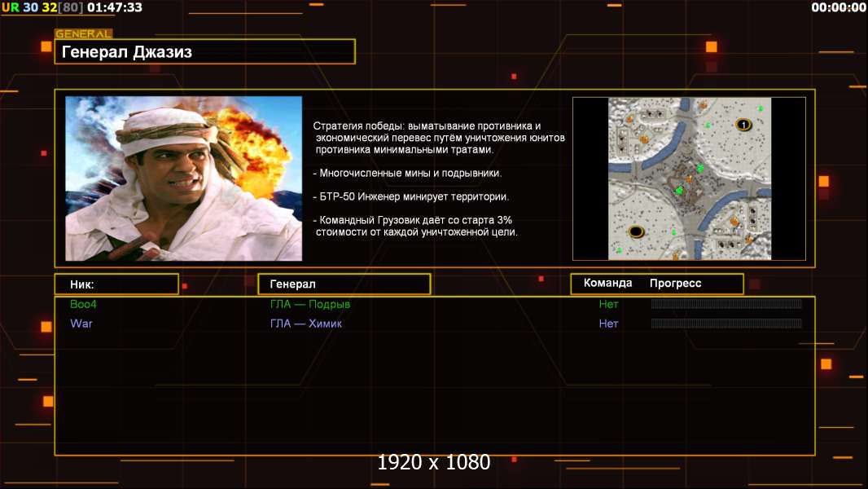Select player name "War"
The width and height of the screenshot is (868, 489).
click(x=81, y=324)
